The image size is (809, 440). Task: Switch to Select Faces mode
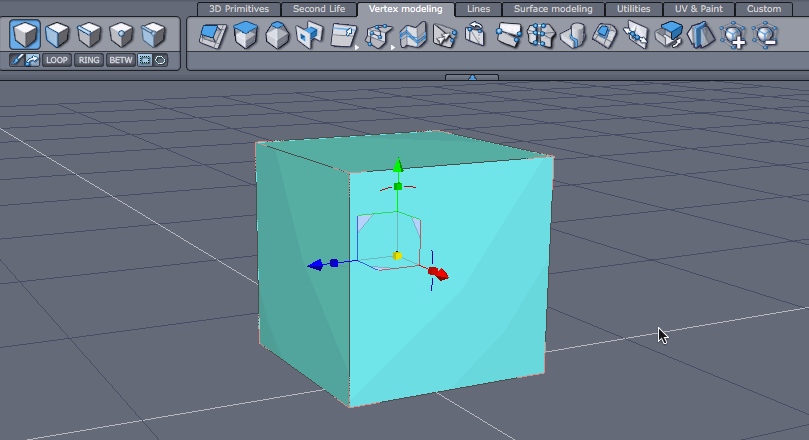(57, 35)
